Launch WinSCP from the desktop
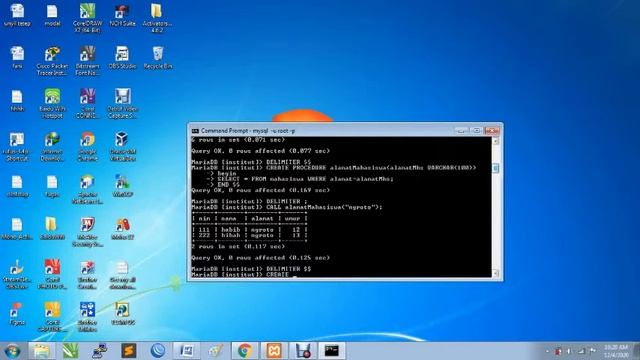 click(122, 186)
